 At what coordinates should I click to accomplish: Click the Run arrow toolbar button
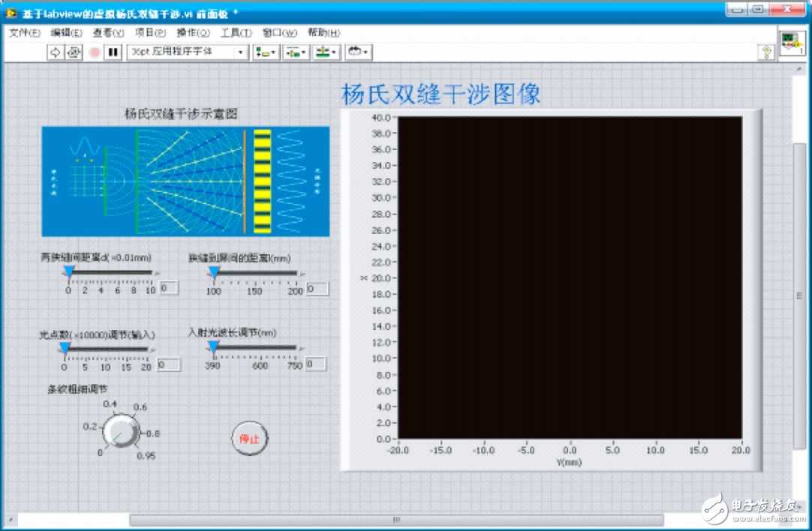[56, 52]
